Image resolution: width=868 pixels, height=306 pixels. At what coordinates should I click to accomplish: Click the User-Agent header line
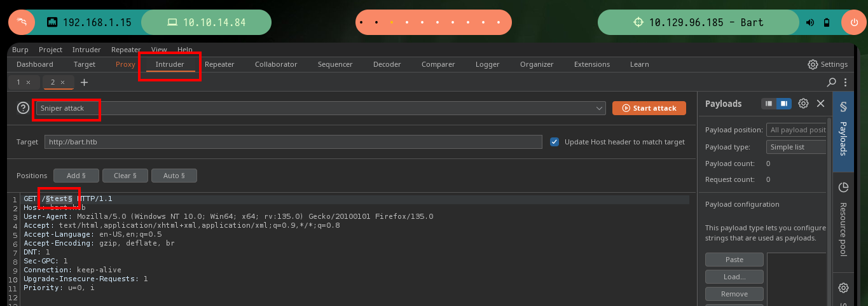[228, 216]
